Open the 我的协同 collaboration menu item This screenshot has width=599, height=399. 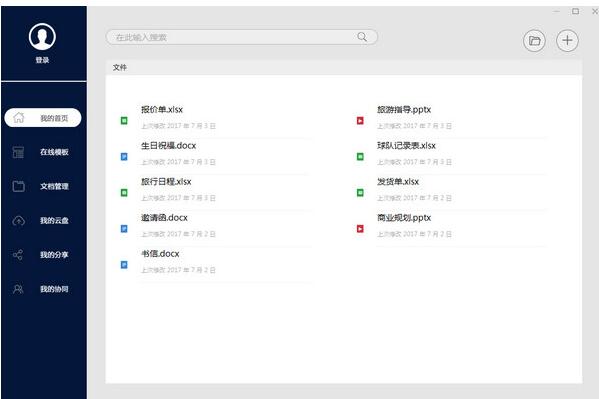click(x=54, y=289)
